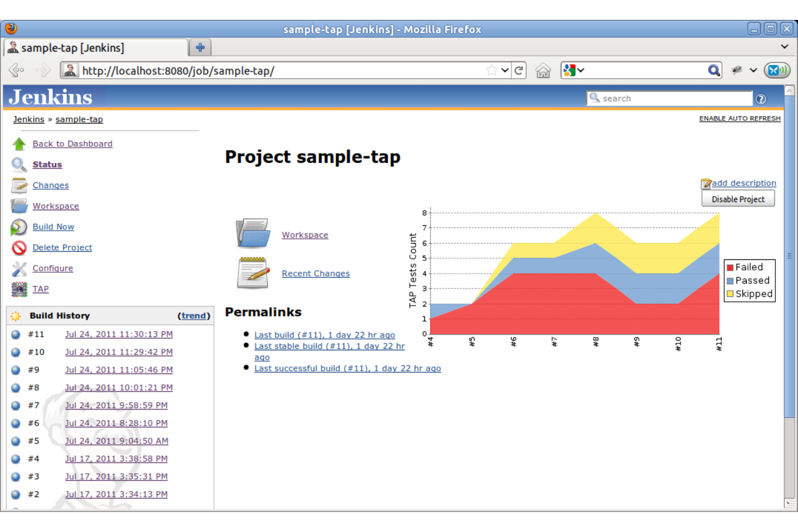Open the Build Now sidebar link
This screenshot has height=532, width=798.
coord(53,227)
